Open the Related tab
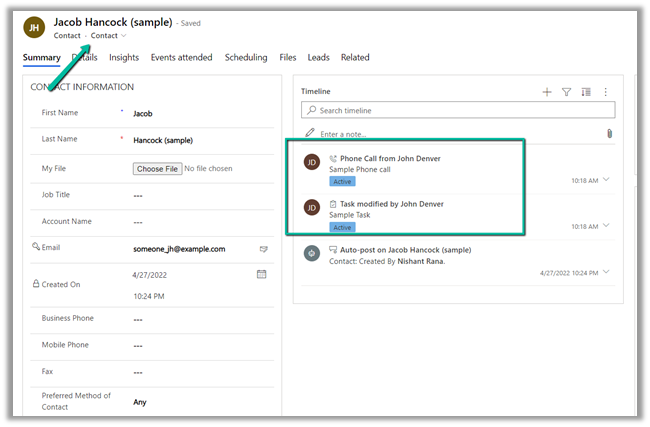This screenshot has height=427, width=650. click(x=355, y=58)
